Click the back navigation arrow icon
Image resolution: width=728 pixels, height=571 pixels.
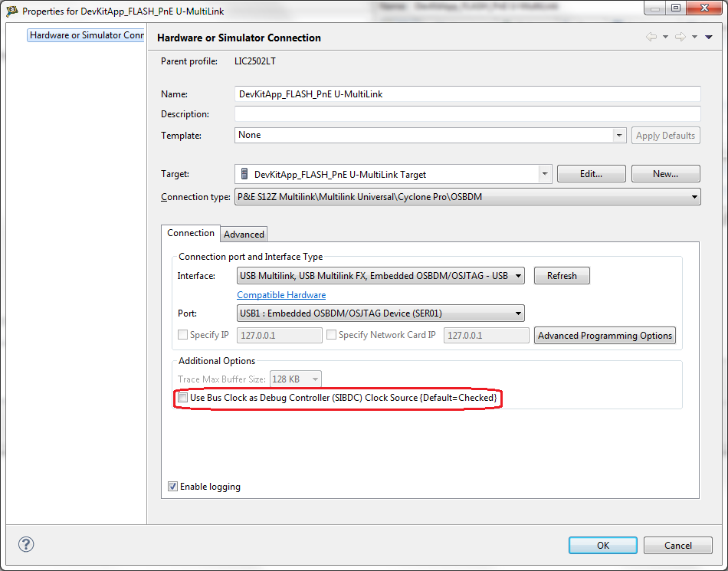651,37
